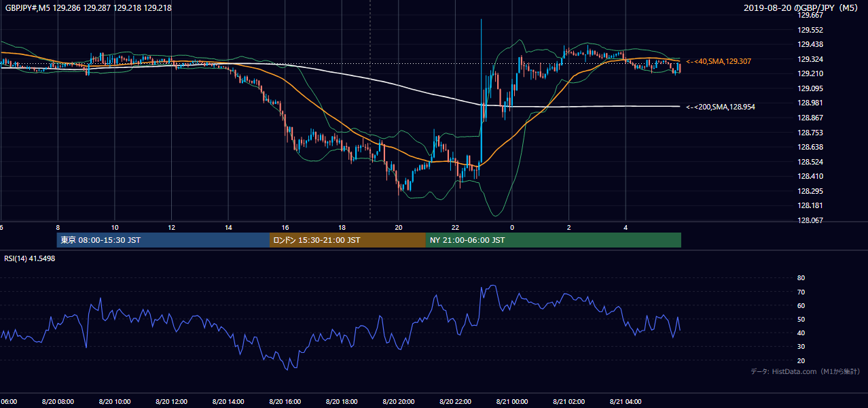Click the RSI level 20 label
Image resolution: width=868 pixels, height=408 pixels.
coord(801,360)
